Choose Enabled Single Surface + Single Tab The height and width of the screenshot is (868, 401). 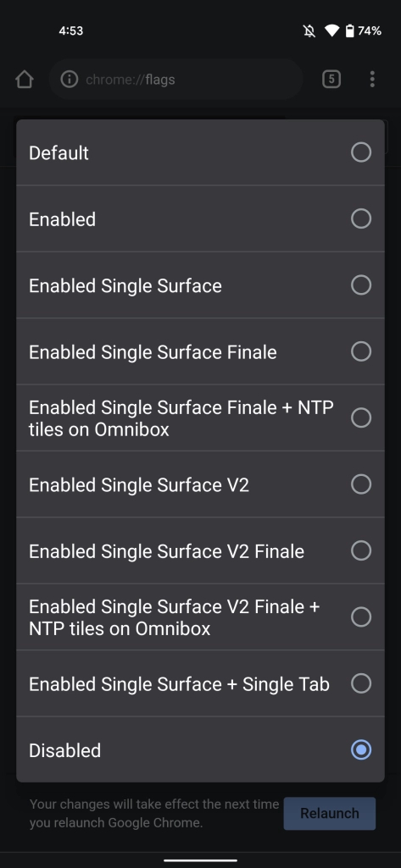coord(200,683)
